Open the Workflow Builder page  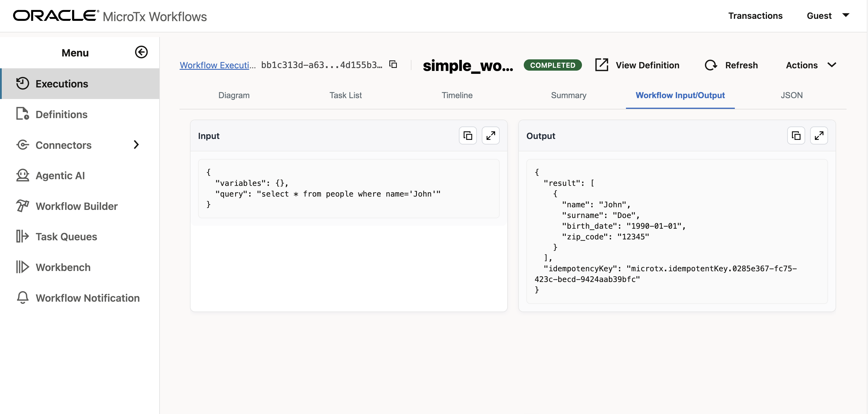[x=80, y=206]
